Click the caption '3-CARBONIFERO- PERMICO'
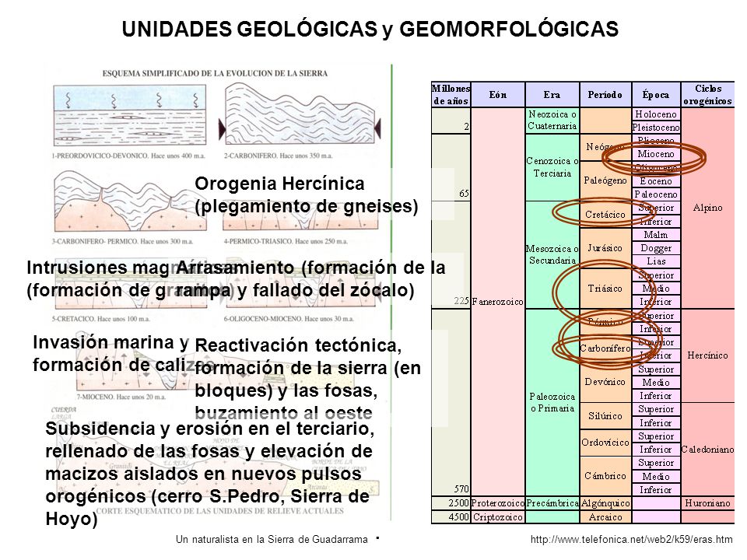Screen dimensions: 747x560 [x=122, y=241]
